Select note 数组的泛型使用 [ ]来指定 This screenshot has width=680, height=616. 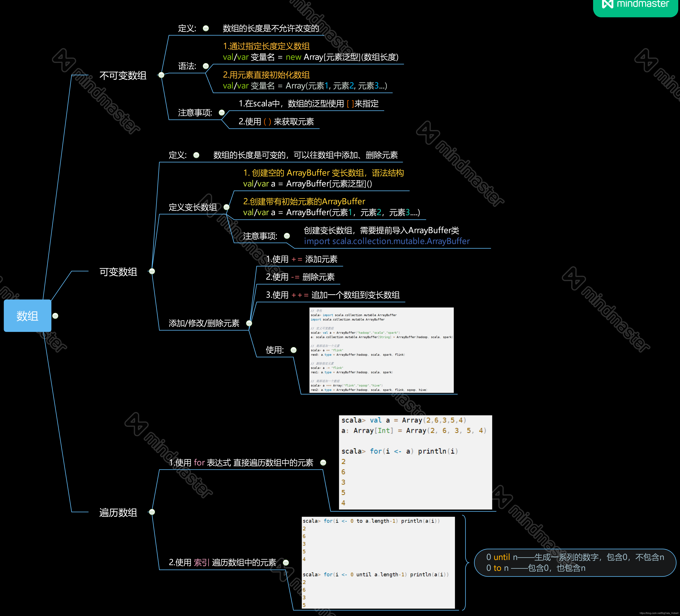click(309, 103)
